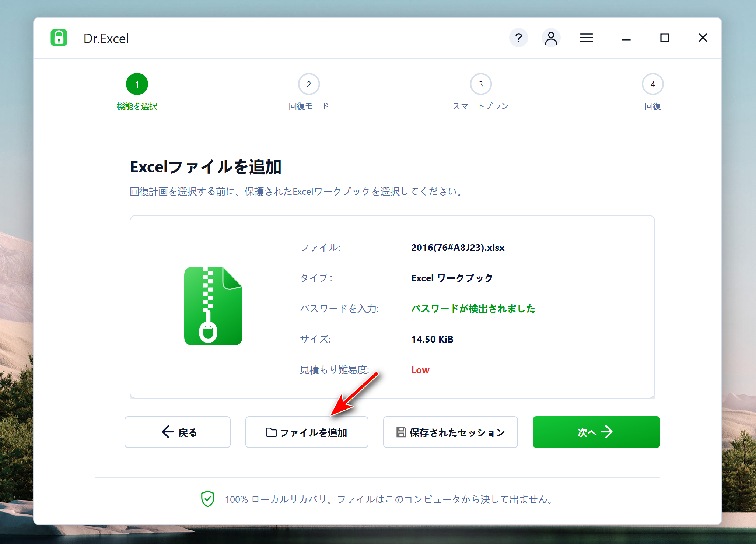Open the hamburger menu icon
The height and width of the screenshot is (544, 756).
coord(586,38)
